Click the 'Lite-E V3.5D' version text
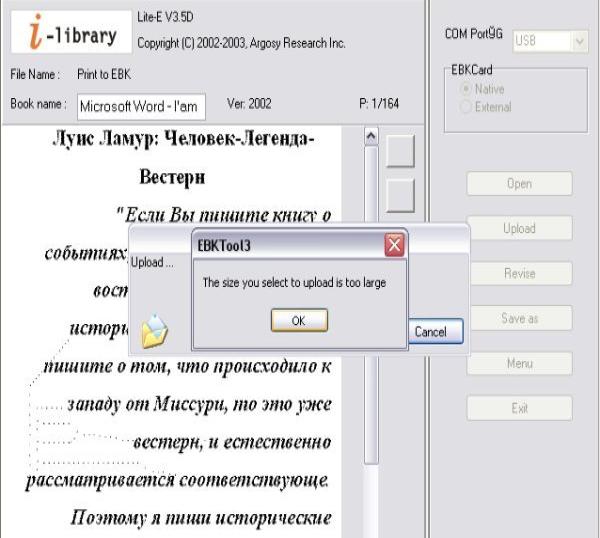Viewport: 600px width, 538px height. point(165,17)
